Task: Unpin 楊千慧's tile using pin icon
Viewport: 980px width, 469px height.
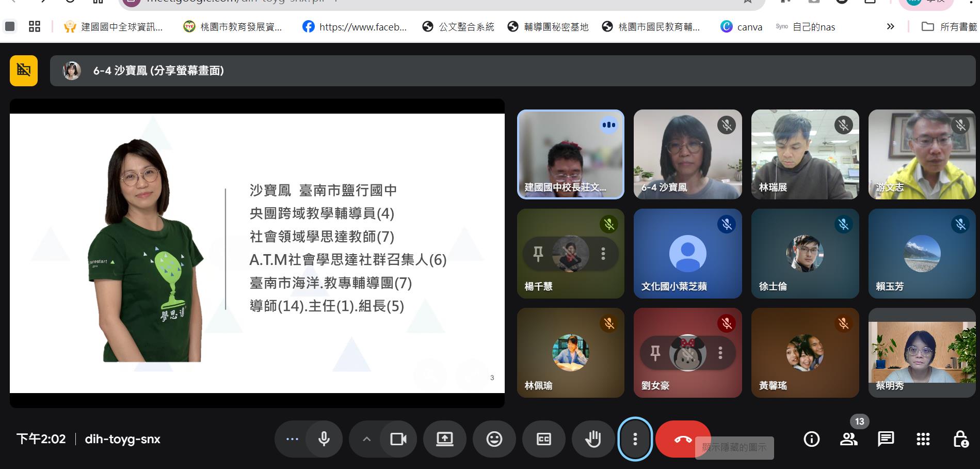Action: tap(538, 253)
